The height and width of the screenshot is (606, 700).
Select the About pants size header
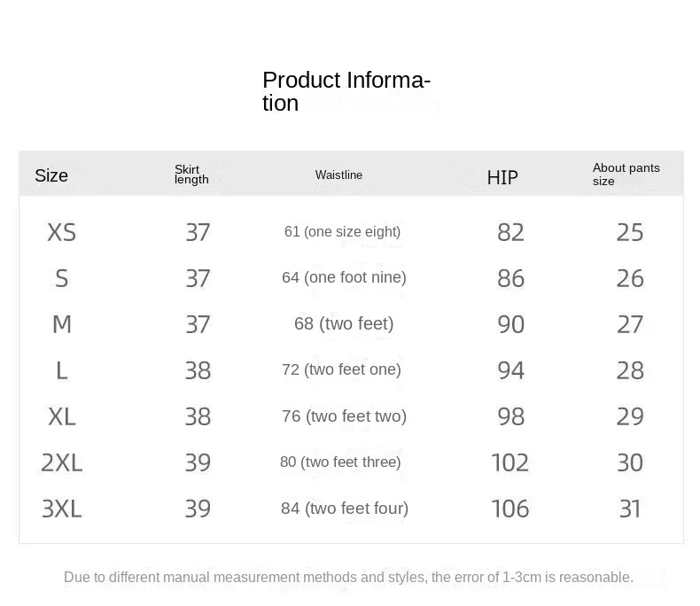click(626, 175)
